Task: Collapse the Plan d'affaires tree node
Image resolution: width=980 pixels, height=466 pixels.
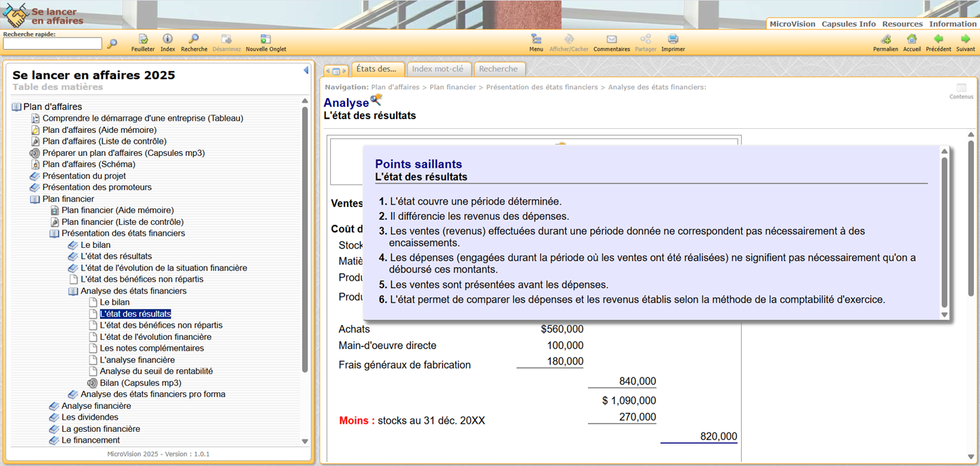Action: click(17, 107)
